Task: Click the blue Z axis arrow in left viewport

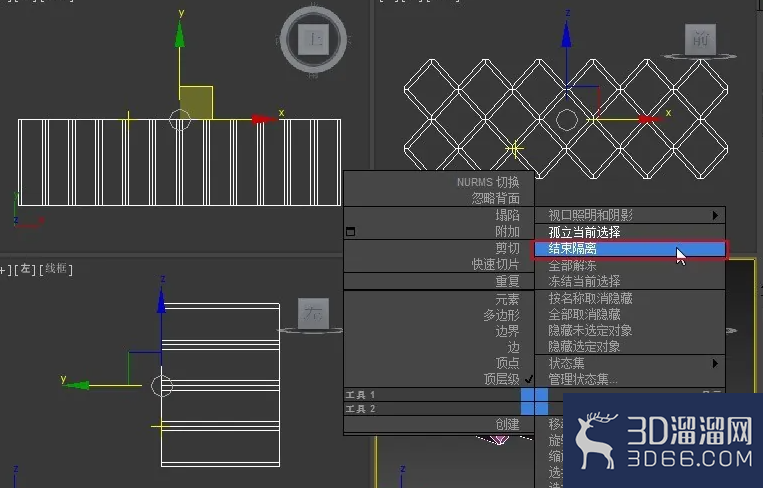Action: (162, 301)
